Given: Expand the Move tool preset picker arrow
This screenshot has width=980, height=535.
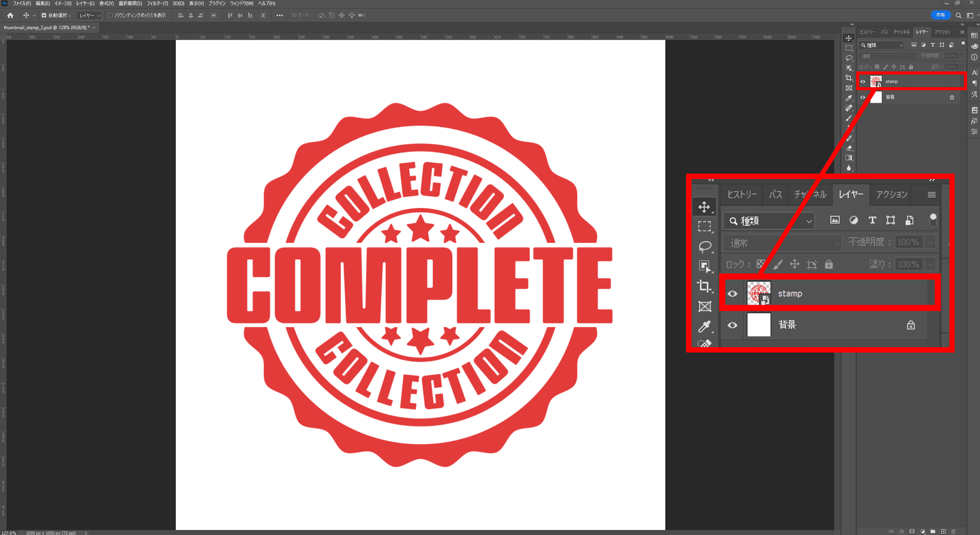Looking at the screenshot, I should [x=34, y=15].
